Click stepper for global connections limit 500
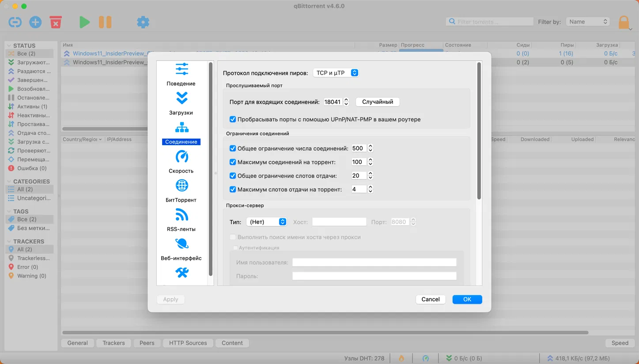Screen dimensions: 639x364 (x=371, y=148)
